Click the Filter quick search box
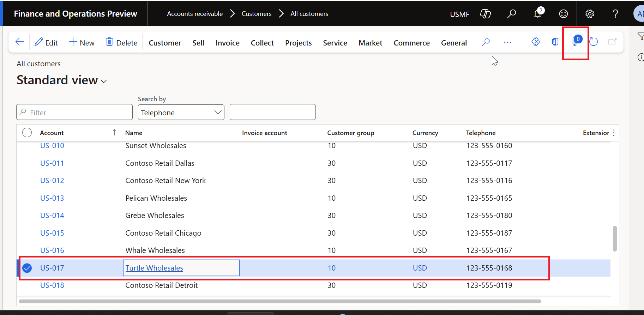 pos(74,112)
